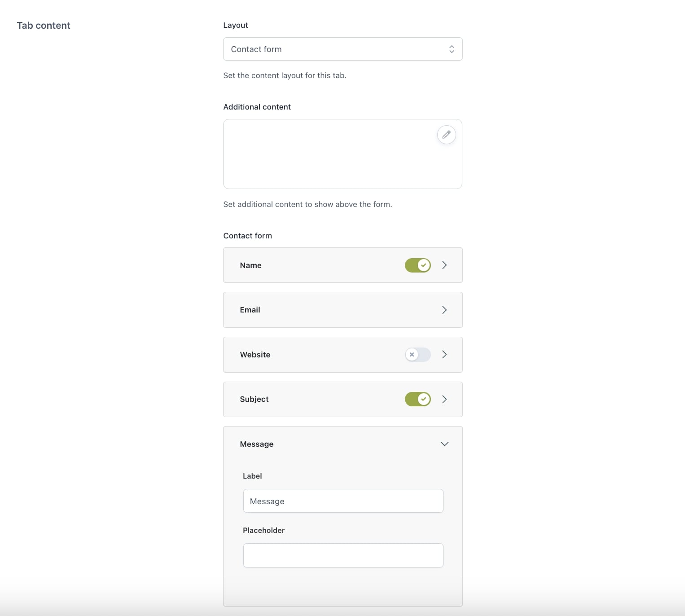Select the Website row label

[x=255, y=355]
